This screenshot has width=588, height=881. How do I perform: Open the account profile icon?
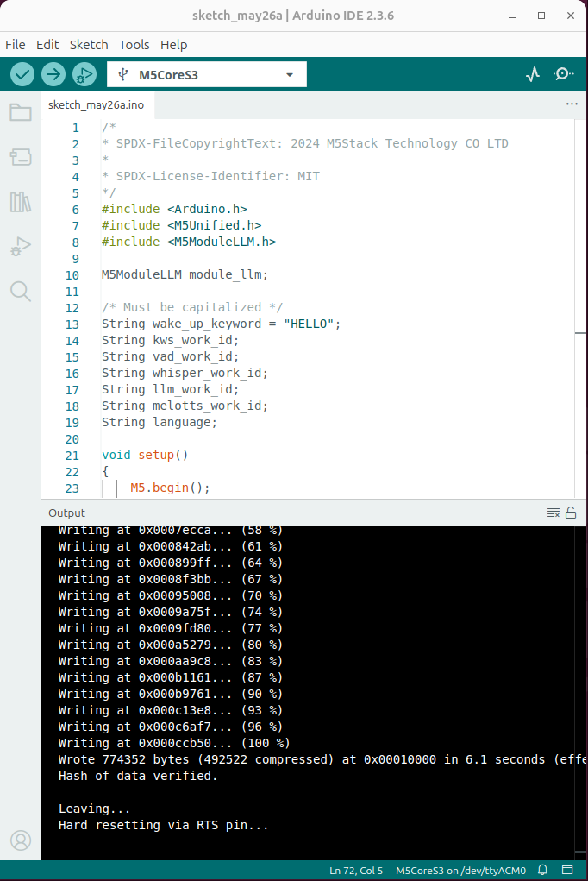[x=21, y=840]
